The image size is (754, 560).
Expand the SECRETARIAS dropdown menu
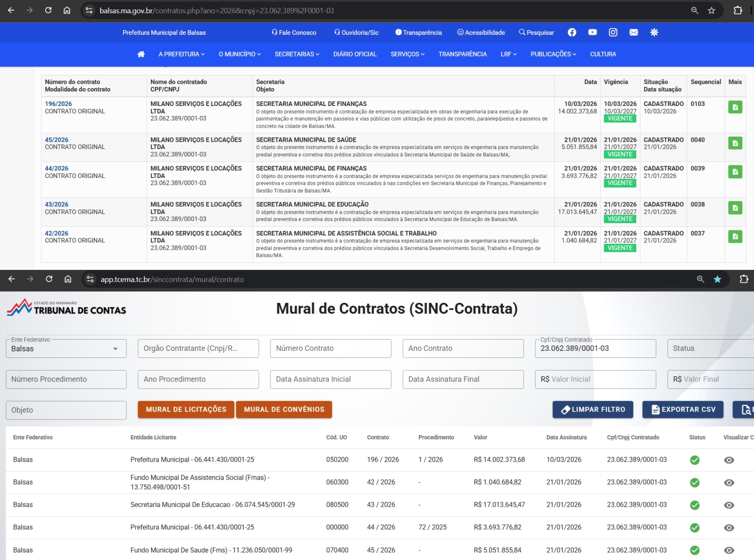297,54
